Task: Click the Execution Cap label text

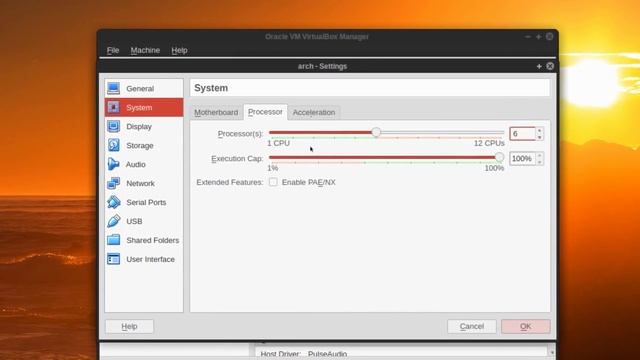Action: [237, 158]
